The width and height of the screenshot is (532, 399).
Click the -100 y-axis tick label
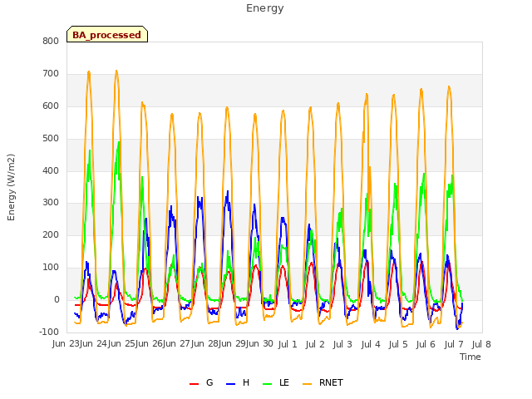(x=49, y=332)
